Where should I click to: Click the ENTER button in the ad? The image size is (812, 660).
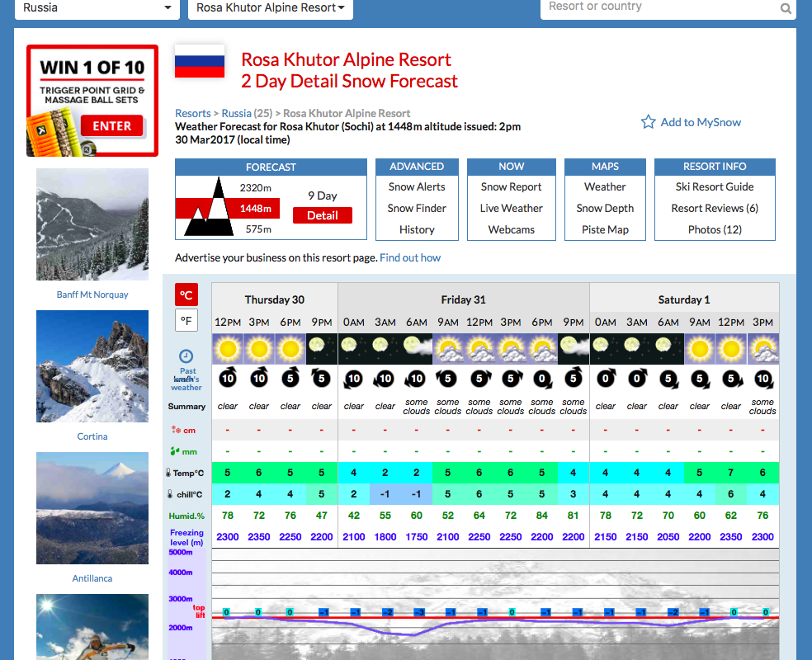(112, 126)
